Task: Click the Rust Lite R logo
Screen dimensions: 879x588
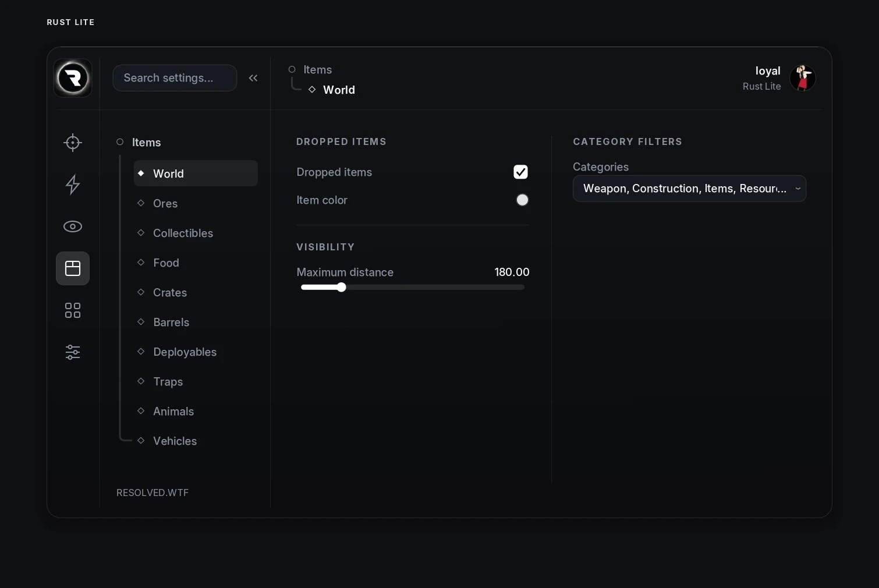Action: (x=73, y=78)
